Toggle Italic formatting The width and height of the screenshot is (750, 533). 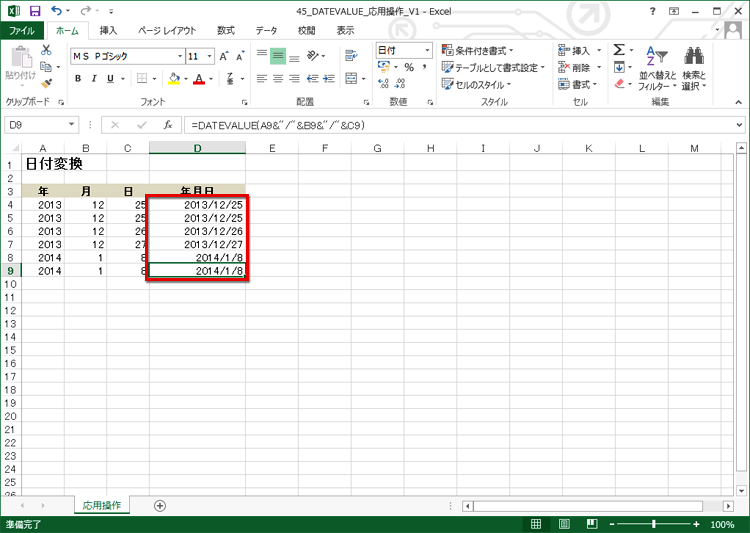pyautogui.click(x=94, y=78)
